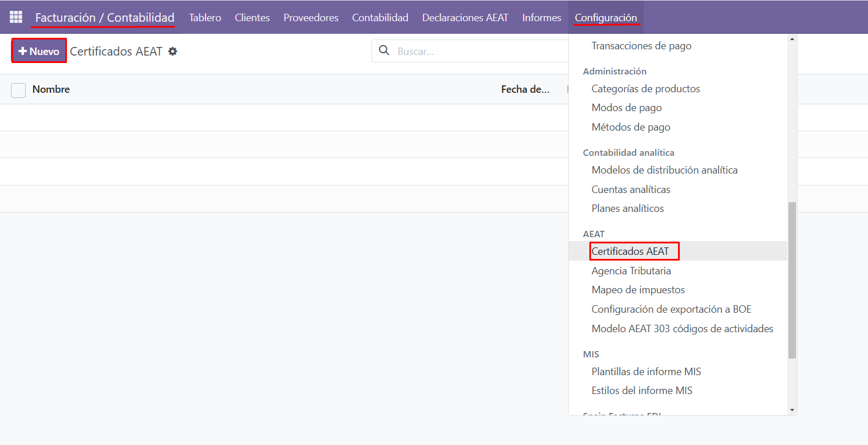Click the gear icon beside Certificados AEAT

[x=173, y=52]
